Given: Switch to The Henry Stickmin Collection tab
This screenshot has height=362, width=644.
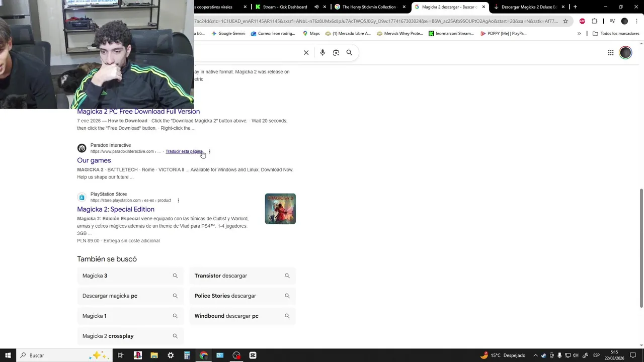Looking at the screenshot, I should pyautogui.click(x=369, y=7).
